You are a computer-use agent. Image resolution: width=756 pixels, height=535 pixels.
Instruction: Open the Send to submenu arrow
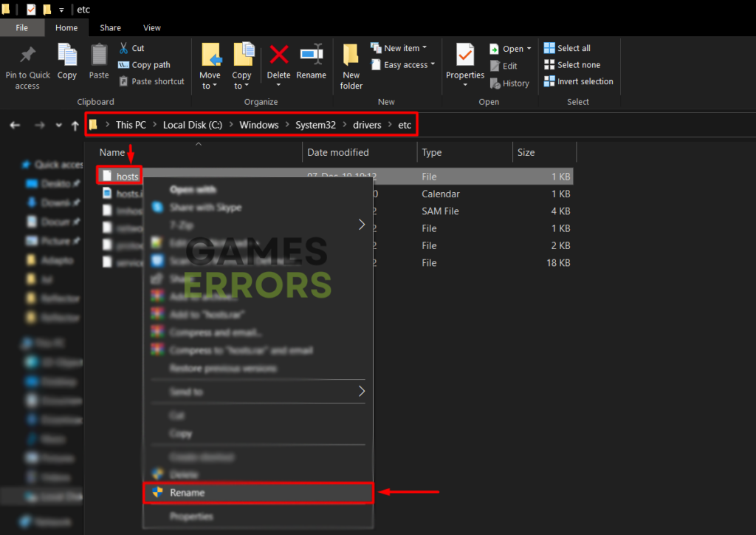click(x=361, y=392)
